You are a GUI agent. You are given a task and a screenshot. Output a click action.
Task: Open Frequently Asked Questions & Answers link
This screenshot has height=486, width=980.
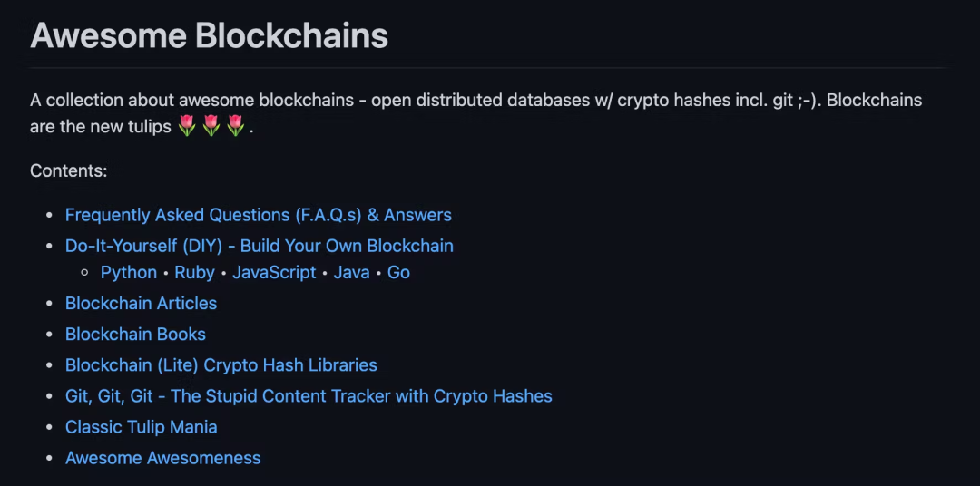point(258,215)
